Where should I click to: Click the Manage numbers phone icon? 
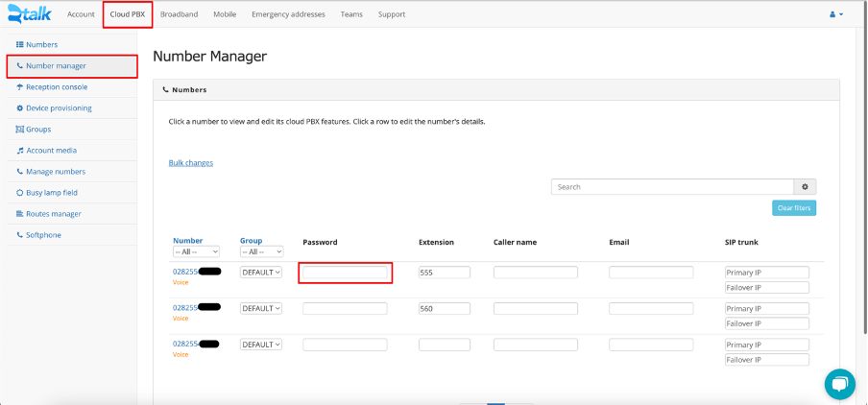pos(20,172)
